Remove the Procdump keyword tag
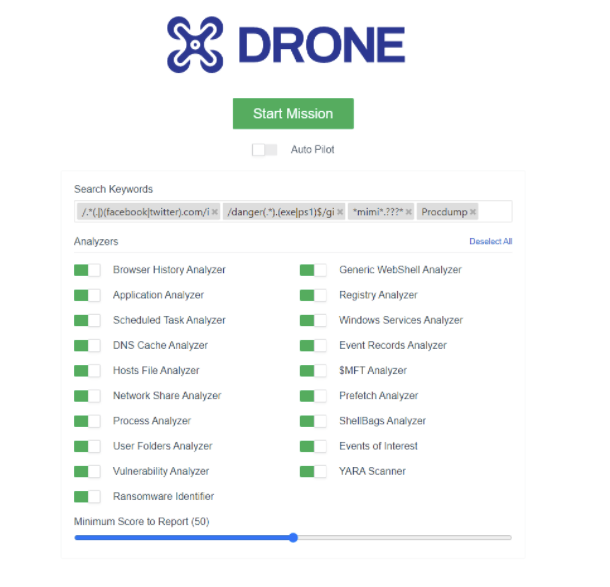 (x=473, y=212)
